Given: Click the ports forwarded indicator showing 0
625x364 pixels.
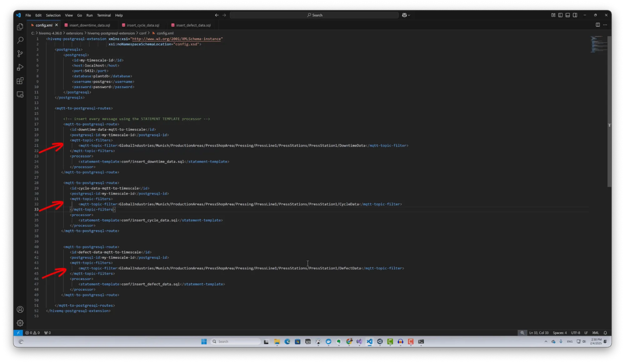Looking at the screenshot, I should 48,333.
